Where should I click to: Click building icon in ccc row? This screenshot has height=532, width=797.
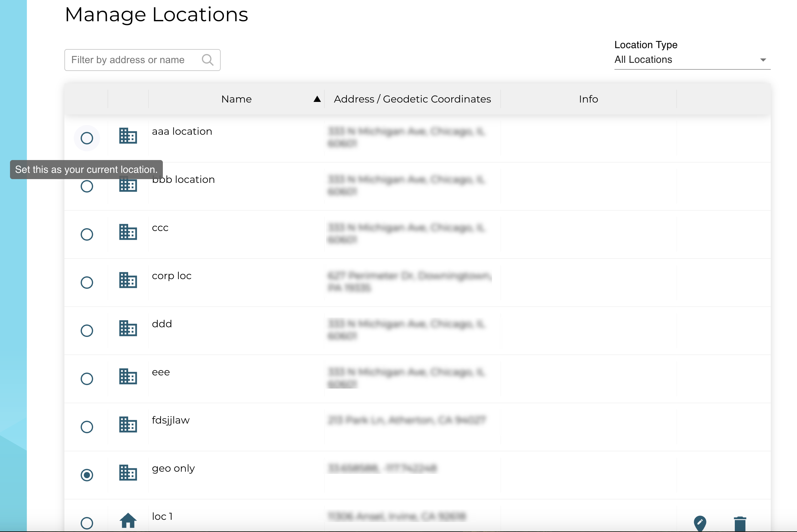[x=128, y=232]
